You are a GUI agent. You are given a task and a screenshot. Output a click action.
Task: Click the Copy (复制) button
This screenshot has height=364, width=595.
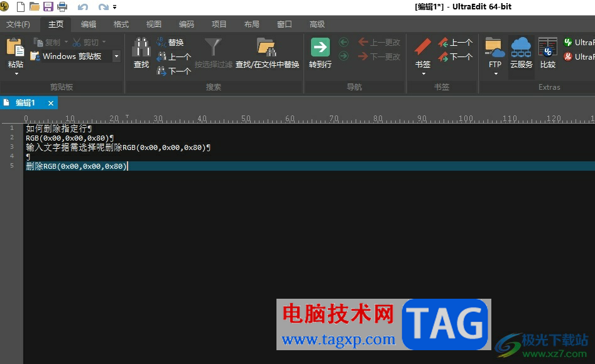tap(47, 42)
